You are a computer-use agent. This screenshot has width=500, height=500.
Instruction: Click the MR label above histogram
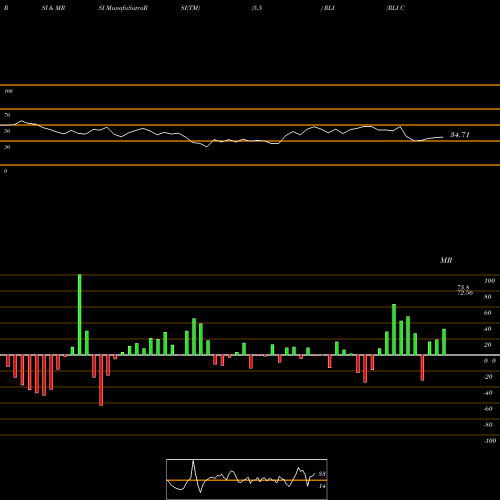coord(446,260)
